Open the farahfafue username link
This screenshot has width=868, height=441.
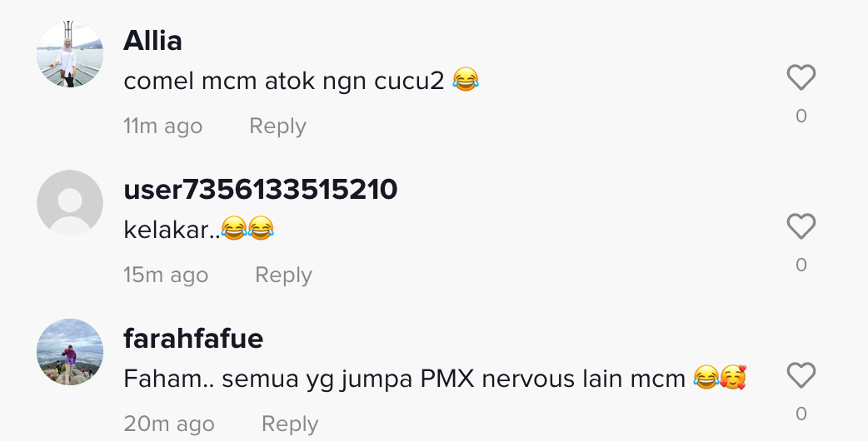tap(193, 339)
